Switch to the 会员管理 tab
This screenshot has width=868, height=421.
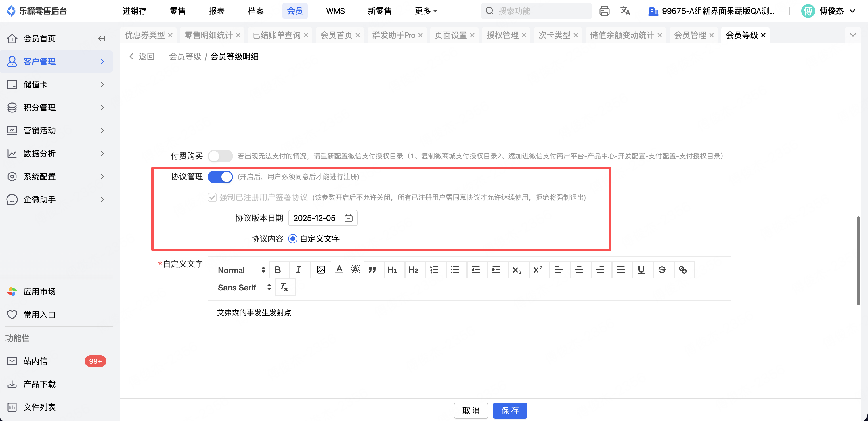[690, 35]
